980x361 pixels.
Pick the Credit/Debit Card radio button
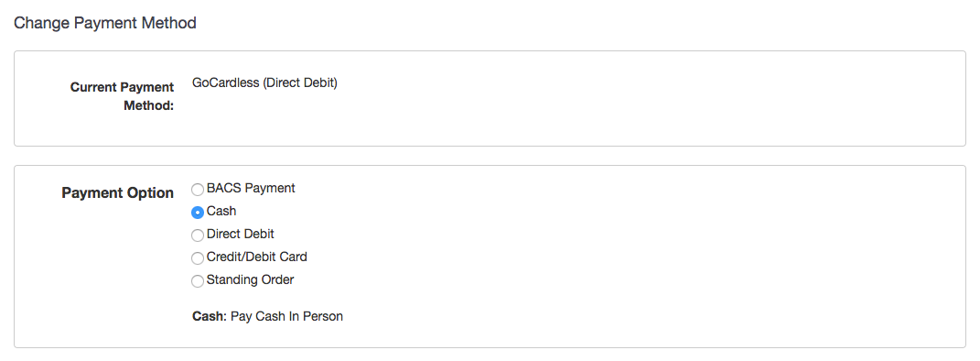pos(198,258)
